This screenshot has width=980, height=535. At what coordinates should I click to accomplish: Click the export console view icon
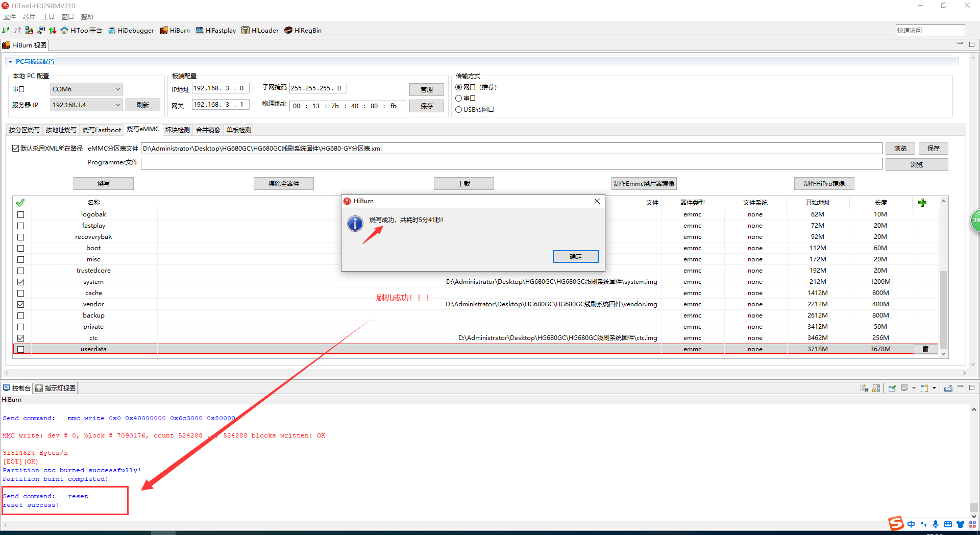pos(948,388)
